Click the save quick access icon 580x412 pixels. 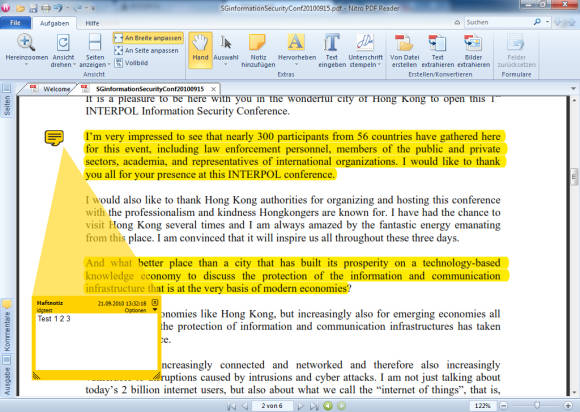point(33,8)
